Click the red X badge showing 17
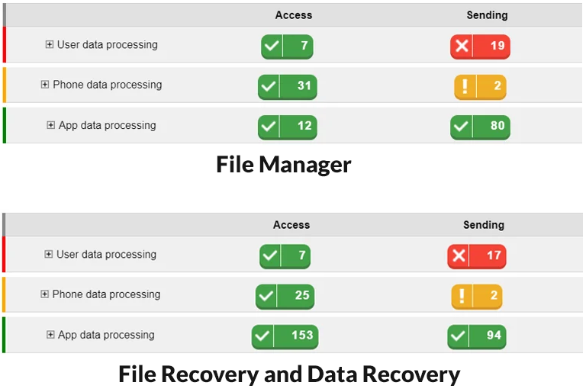Screen dimensions: 586x392 coord(476,256)
